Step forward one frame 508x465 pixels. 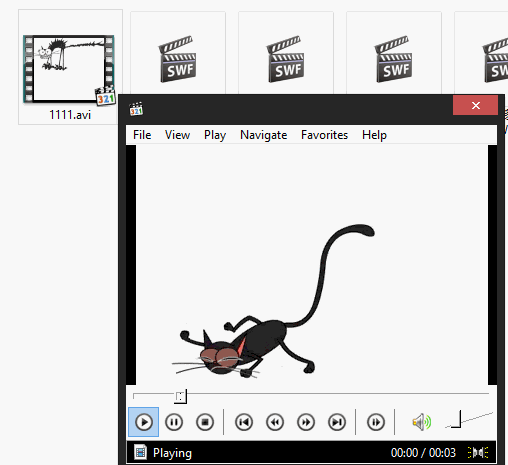coord(376,422)
